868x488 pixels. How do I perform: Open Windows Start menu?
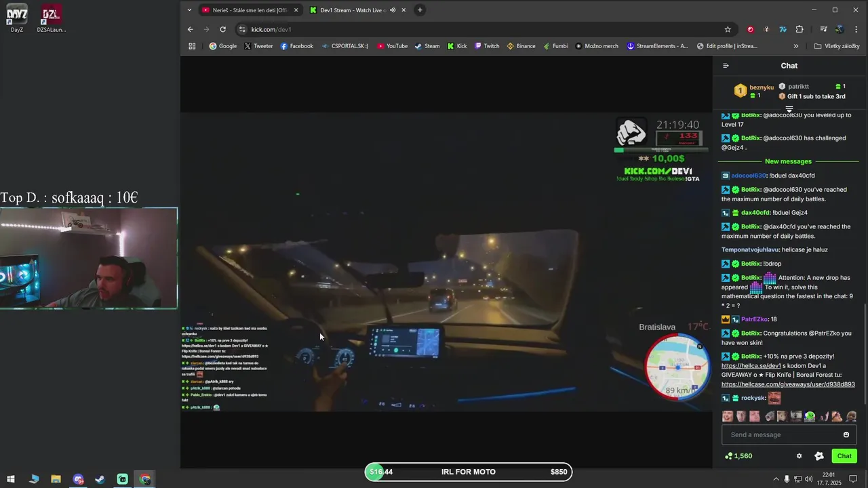point(11,479)
